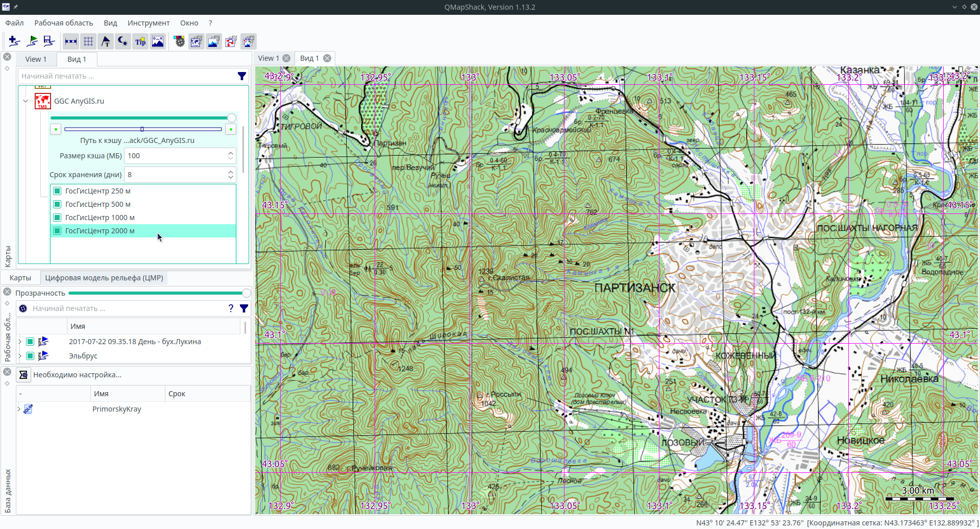Close the View 1 map canvas tab
Screen dimensions: 980x529
pos(286,58)
